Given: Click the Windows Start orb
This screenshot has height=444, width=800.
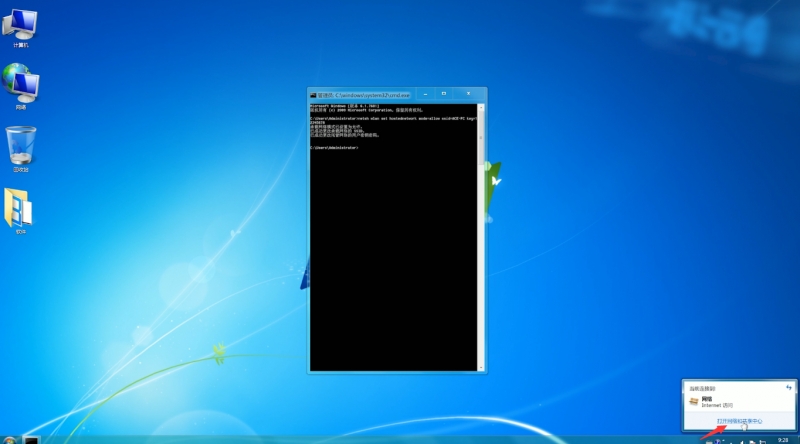Looking at the screenshot, I should click(x=9, y=440).
